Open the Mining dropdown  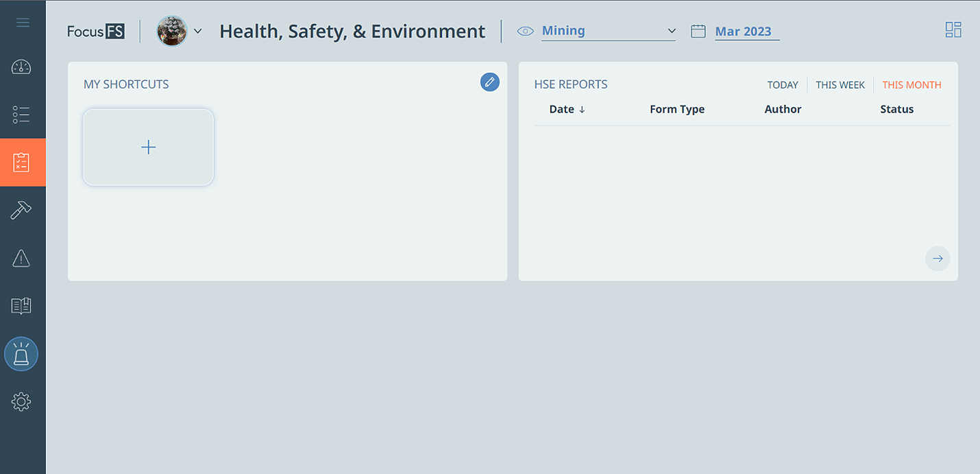(x=609, y=31)
